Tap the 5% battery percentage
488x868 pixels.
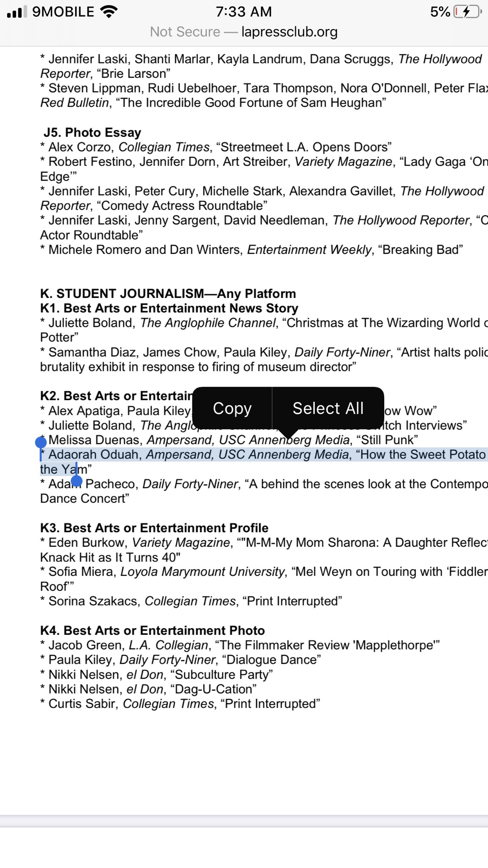click(x=440, y=12)
